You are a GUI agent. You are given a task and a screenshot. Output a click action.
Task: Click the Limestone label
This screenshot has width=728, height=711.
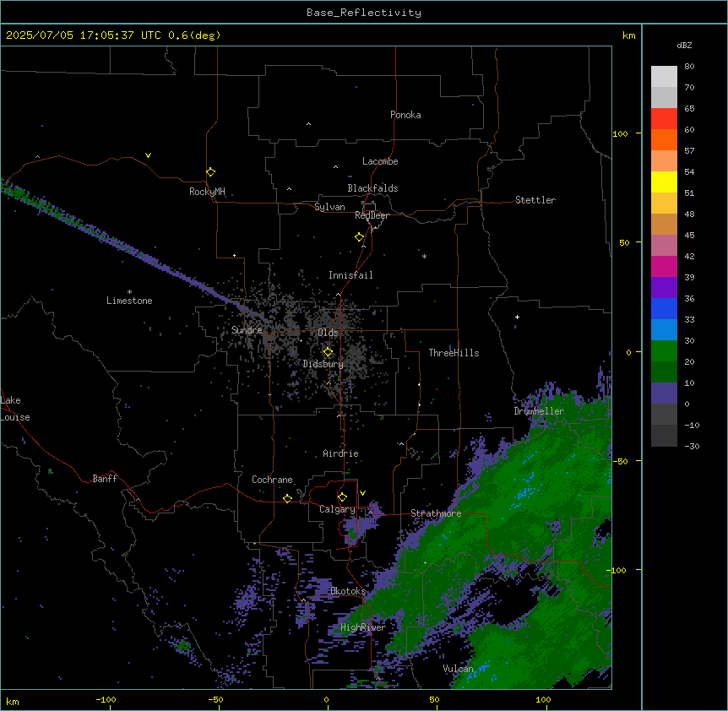coord(129,301)
